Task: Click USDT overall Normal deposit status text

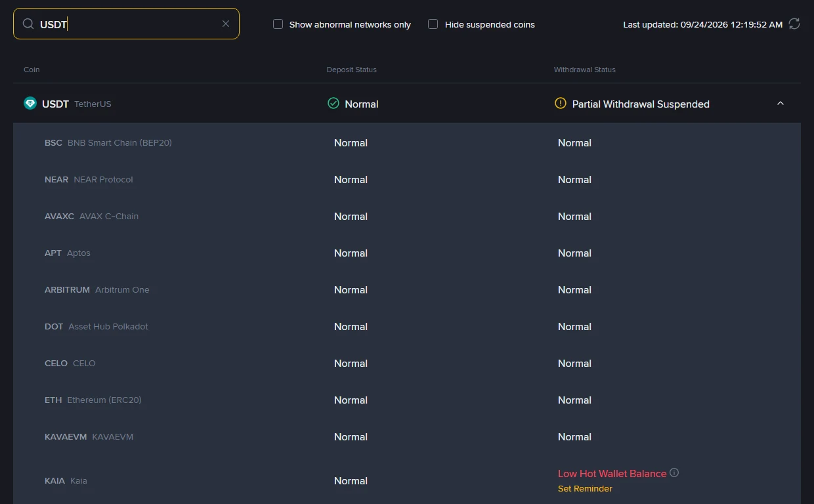Action: (x=362, y=104)
